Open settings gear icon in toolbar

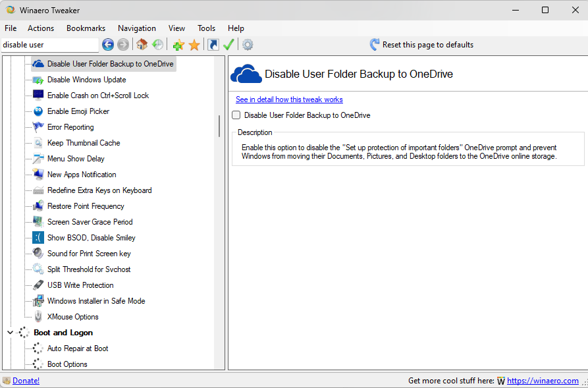click(248, 45)
